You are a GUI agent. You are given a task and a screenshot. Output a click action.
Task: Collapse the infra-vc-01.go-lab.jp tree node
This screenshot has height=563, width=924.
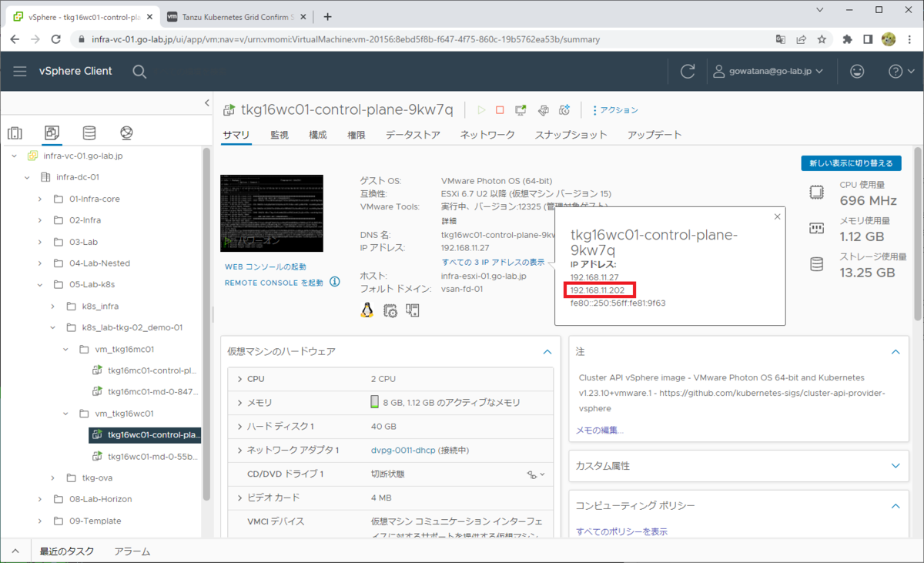15,156
